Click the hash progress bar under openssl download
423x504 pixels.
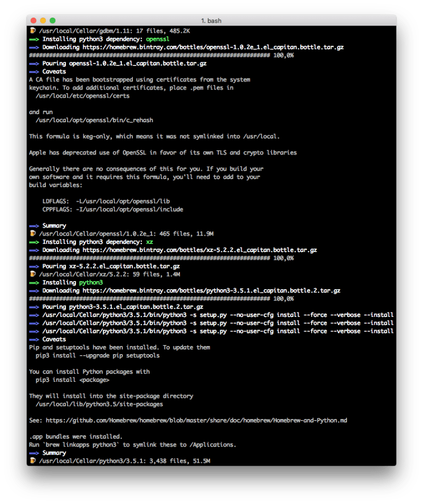click(150, 55)
